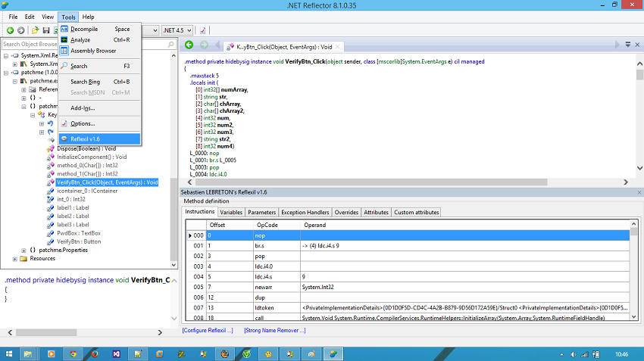The image size is (644, 361).
Task: Select method_1(Char[]) : Int32 item
Action: tap(87, 174)
